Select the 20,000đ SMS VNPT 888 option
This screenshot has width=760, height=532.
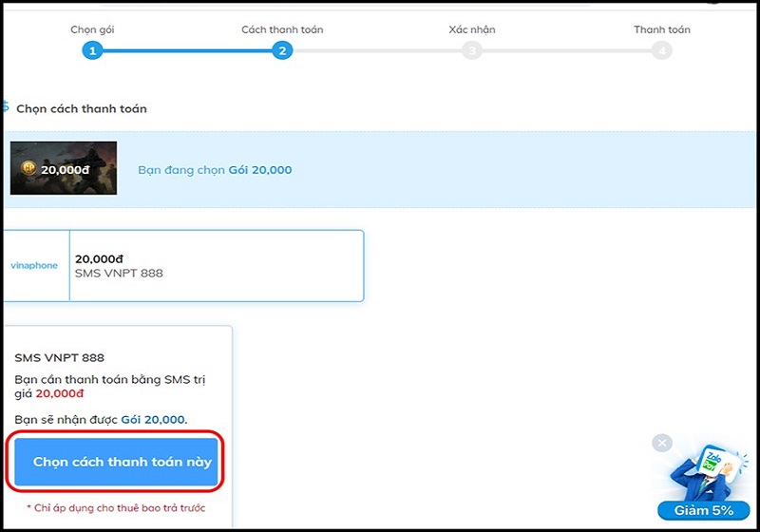183,266
